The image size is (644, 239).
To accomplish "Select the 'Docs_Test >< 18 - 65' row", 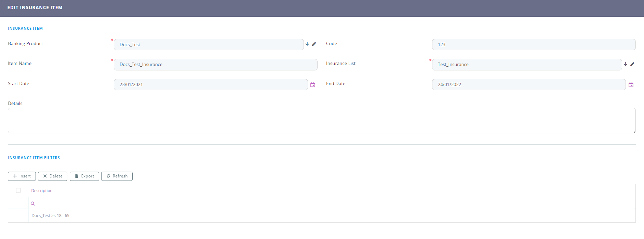I will click(x=51, y=216).
